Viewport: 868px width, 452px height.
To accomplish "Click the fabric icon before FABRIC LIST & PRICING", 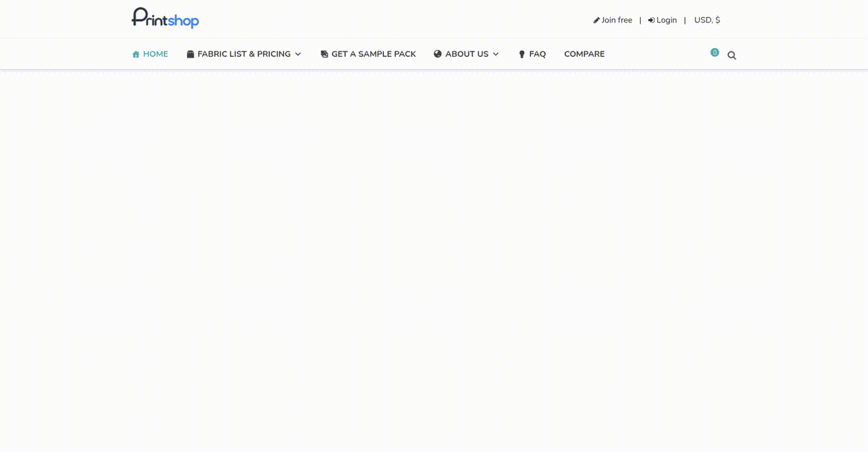I will coord(191,54).
